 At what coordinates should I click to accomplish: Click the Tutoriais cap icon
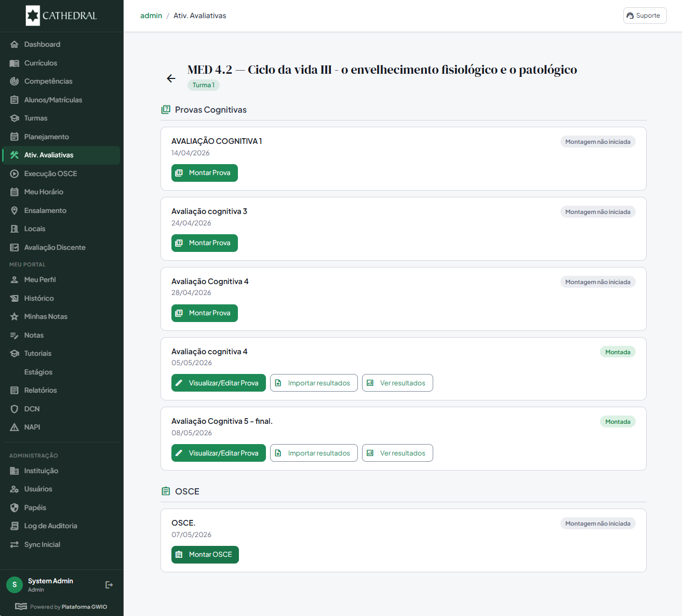click(x=15, y=354)
